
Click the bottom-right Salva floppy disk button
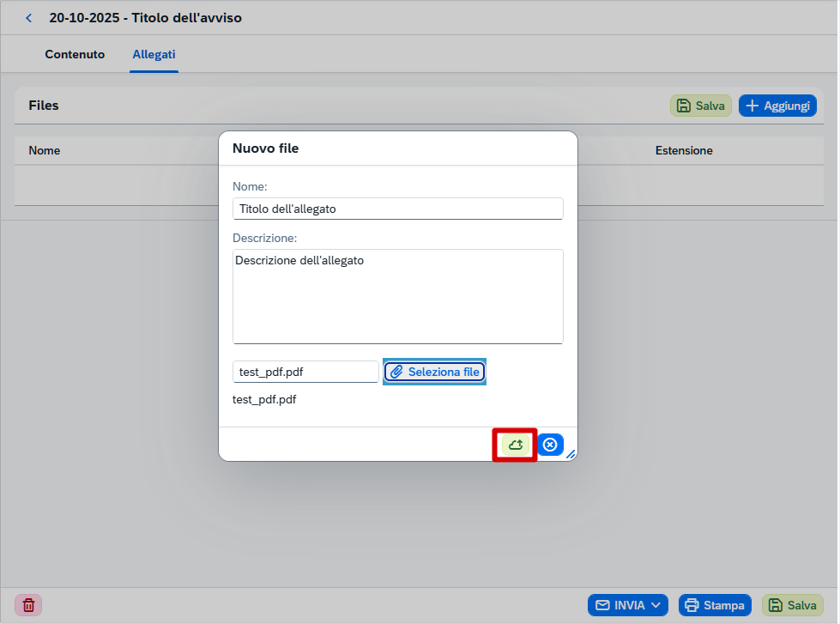(792, 605)
